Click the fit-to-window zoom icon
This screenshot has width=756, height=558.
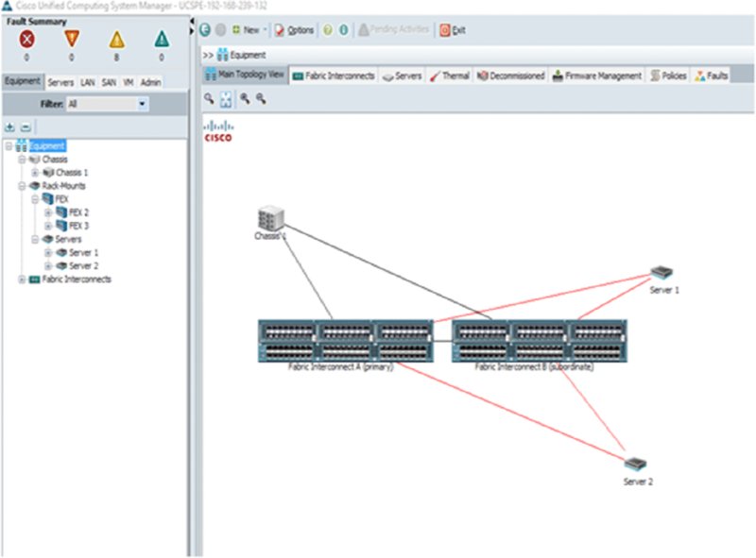pos(226,97)
